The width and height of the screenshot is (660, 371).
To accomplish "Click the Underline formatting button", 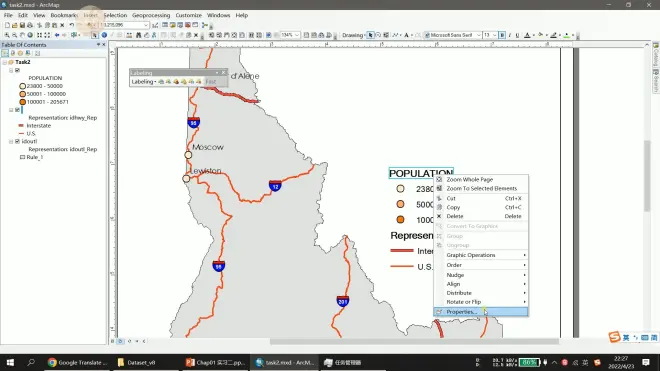I will click(x=517, y=35).
